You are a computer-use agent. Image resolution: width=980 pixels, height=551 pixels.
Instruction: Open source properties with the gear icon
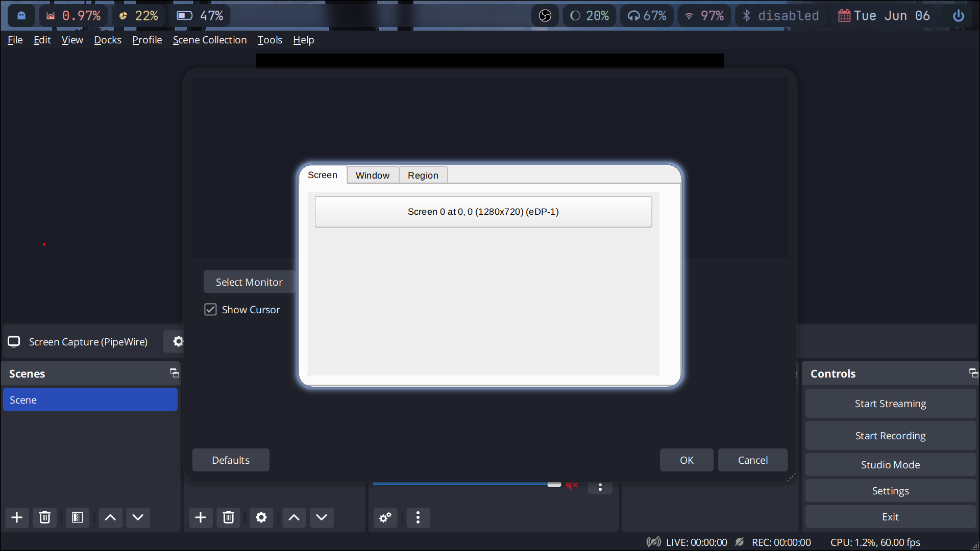click(261, 517)
